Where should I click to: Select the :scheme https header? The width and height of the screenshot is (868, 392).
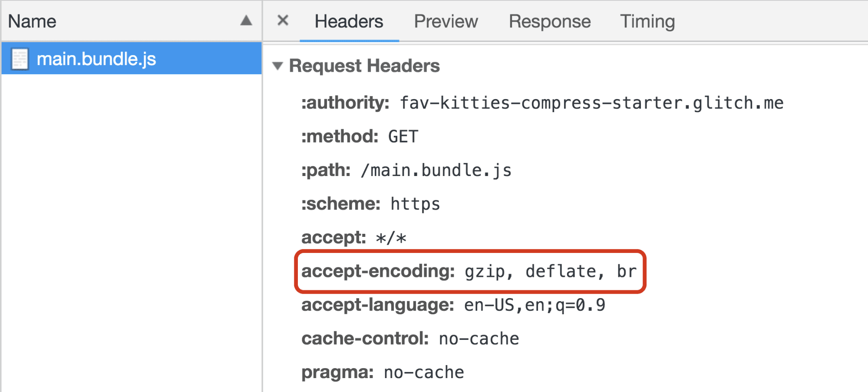[370, 203]
